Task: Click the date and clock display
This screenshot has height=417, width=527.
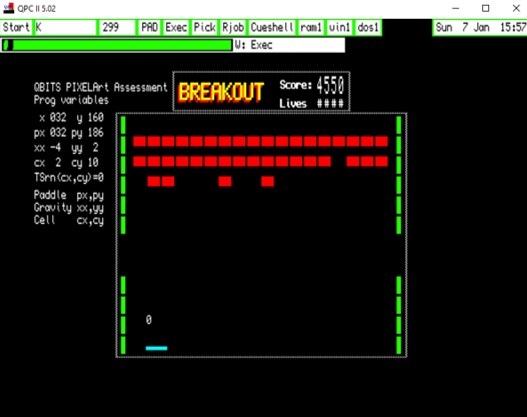Action: click(x=480, y=27)
